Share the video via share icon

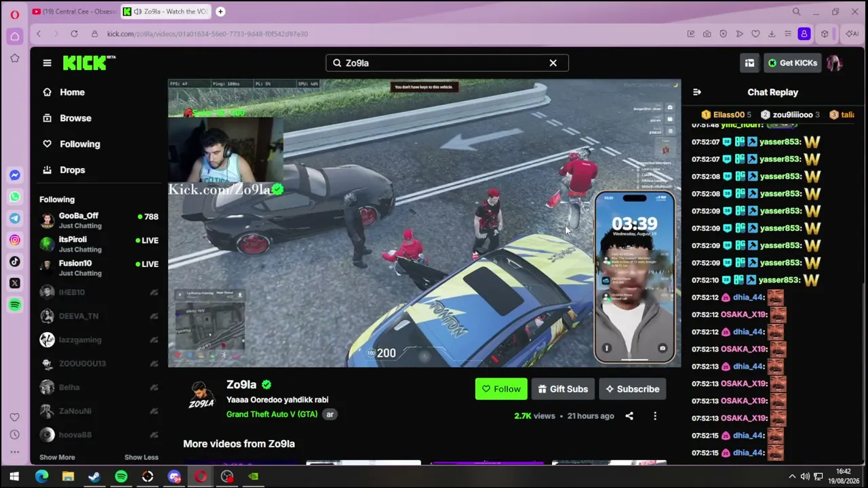[x=629, y=416]
